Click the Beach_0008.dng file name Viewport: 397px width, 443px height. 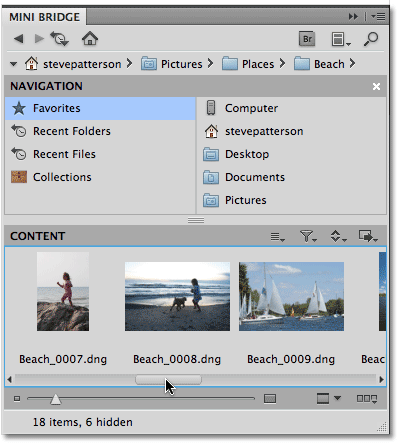point(177,359)
